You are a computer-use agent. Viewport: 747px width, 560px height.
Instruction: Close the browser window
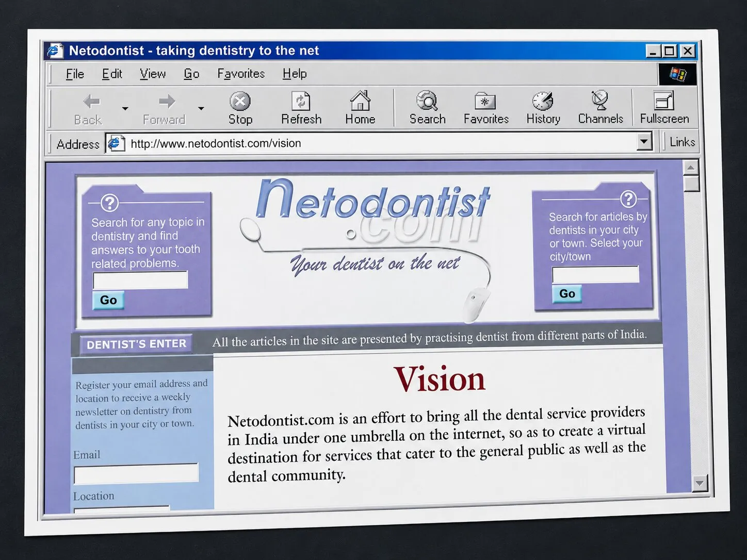(x=688, y=51)
